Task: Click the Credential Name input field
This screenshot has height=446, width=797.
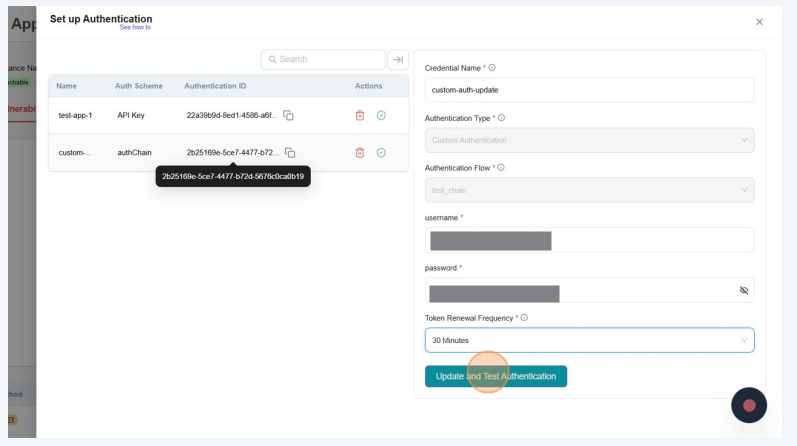Action: click(590, 90)
